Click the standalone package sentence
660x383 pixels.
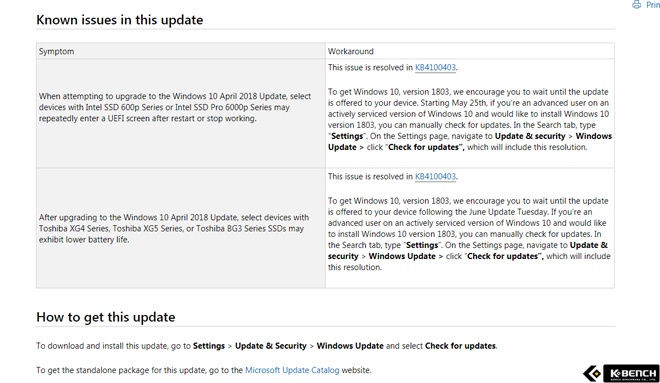point(204,370)
